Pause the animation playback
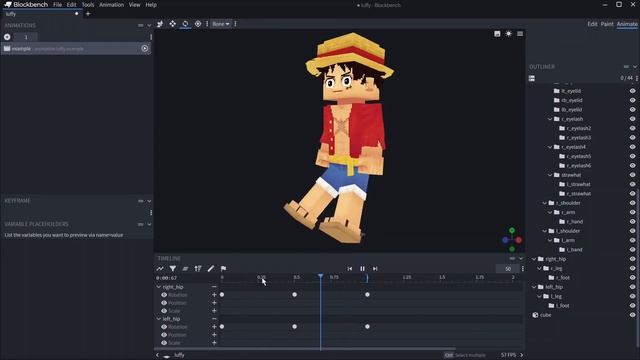The width and height of the screenshot is (640, 360). click(x=362, y=269)
